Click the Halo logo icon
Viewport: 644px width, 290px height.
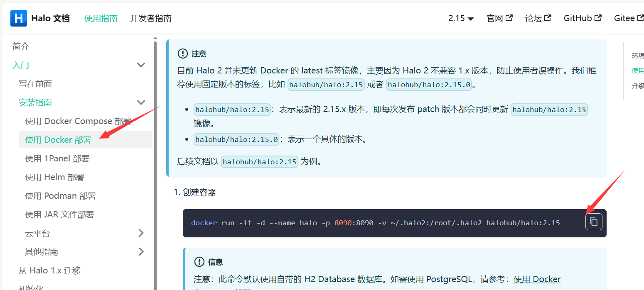19,18
